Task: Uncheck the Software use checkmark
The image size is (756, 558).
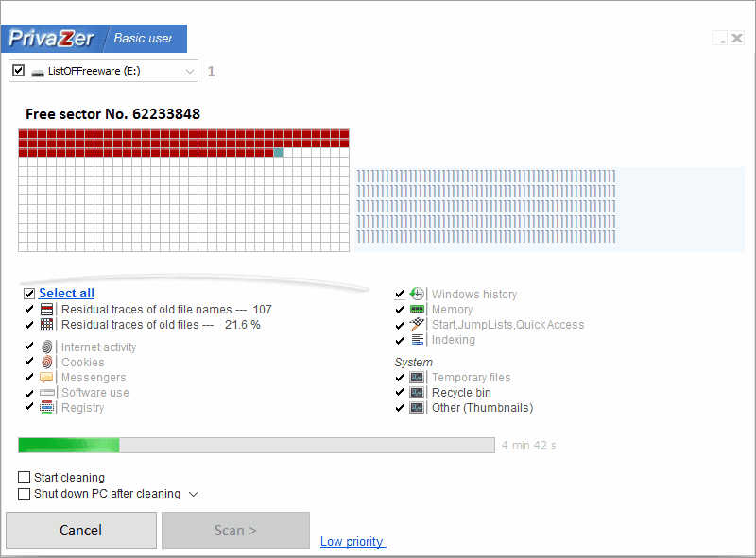Action: (x=29, y=392)
